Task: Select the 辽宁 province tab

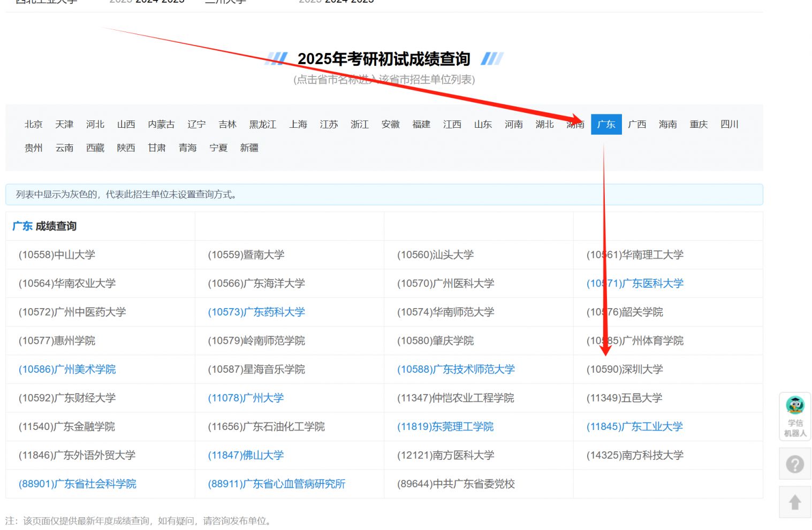Action: 196,124
